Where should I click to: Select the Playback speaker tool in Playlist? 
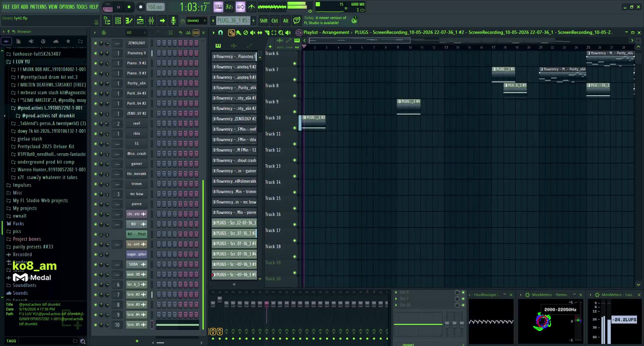click(288, 33)
